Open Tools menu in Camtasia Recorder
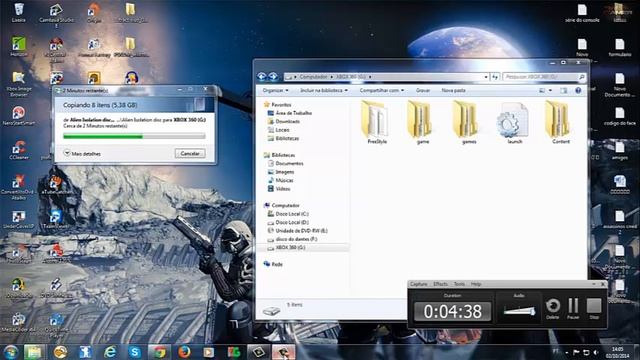The width and height of the screenshot is (640, 360). [x=459, y=284]
